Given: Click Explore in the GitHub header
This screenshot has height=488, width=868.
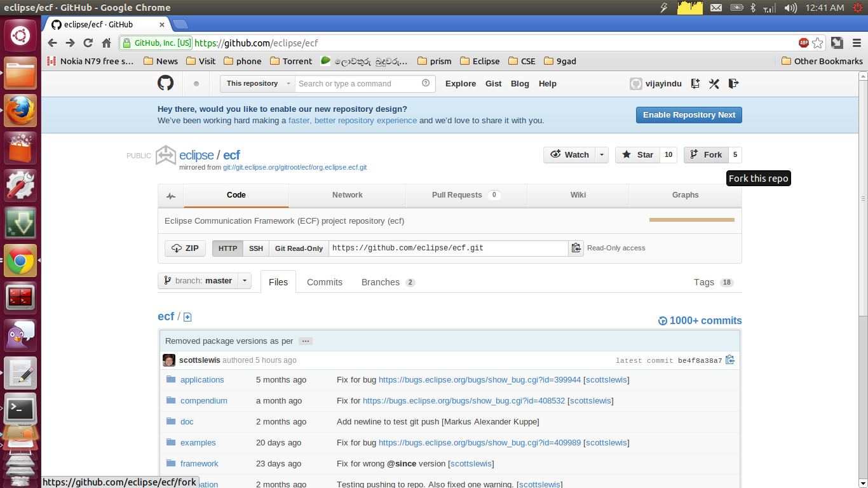Looking at the screenshot, I should pos(461,84).
